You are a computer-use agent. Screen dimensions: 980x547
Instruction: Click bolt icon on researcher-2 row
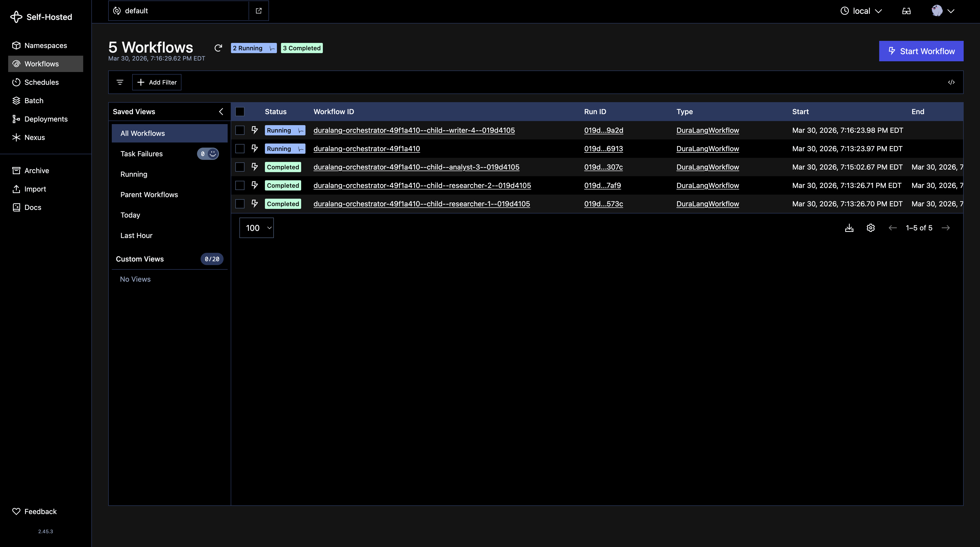pyautogui.click(x=254, y=185)
